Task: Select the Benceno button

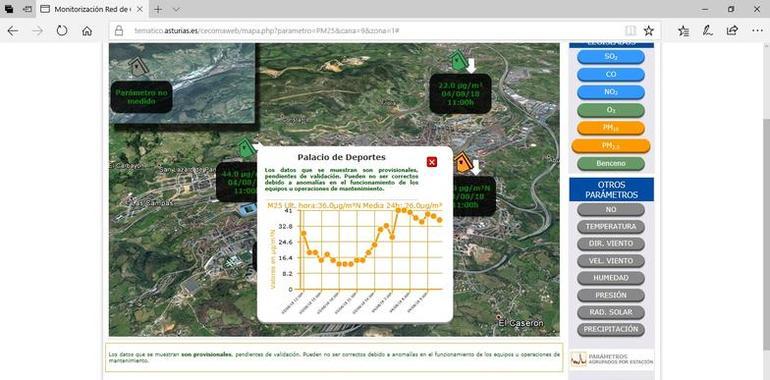Action: tap(611, 163)
